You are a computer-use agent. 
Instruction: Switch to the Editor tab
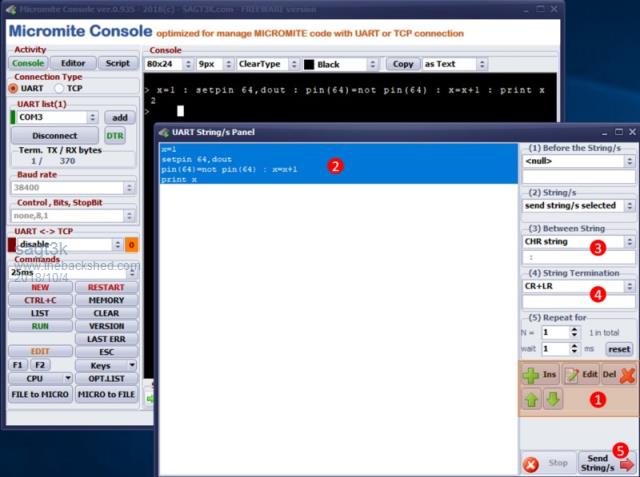click(73, 63)
